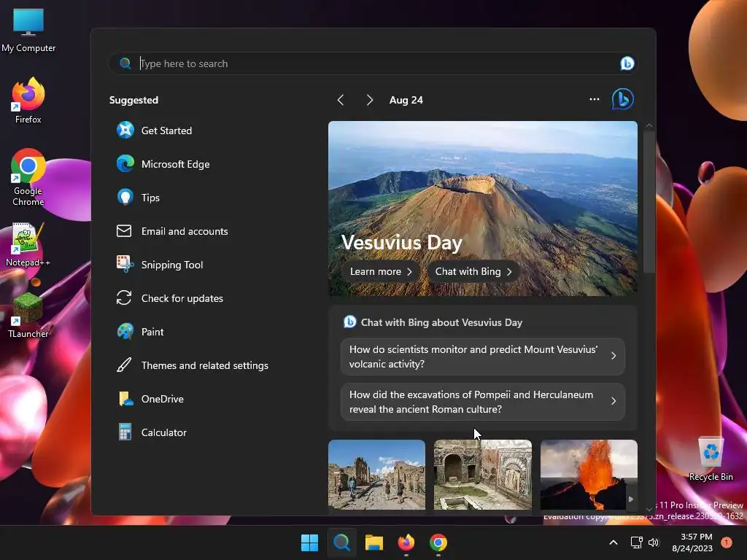This screenshot has height=560, width=747.
Task: Open Vesuvius monitoring question chevron
Action: tap(614, 356)
